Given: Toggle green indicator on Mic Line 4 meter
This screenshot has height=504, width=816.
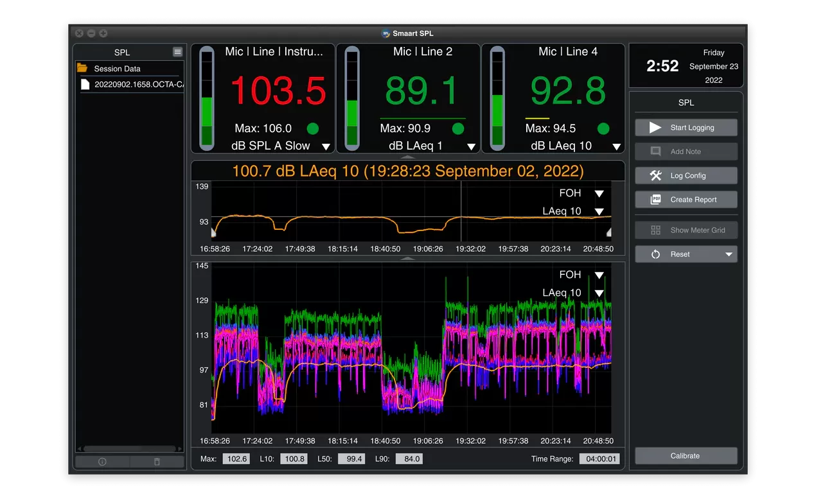Looking at the screenshot, I should tap(603, 128).
